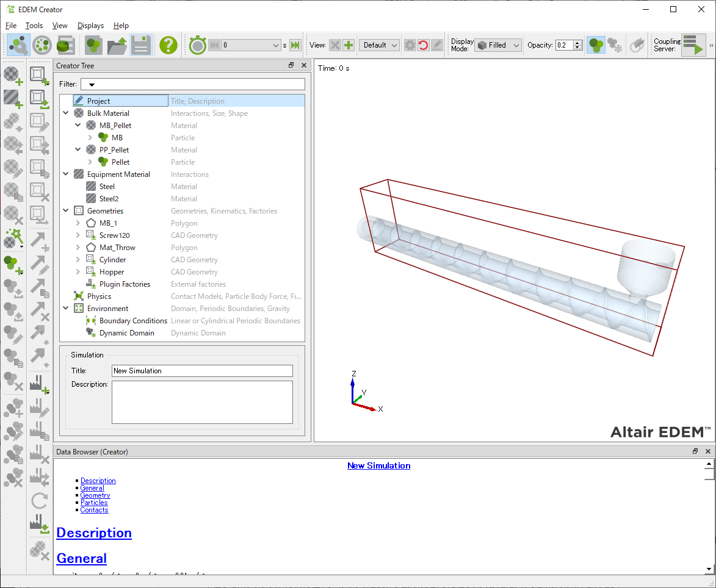Switch to the Simulator mode icon
The image size is (716, 588).
42,45
